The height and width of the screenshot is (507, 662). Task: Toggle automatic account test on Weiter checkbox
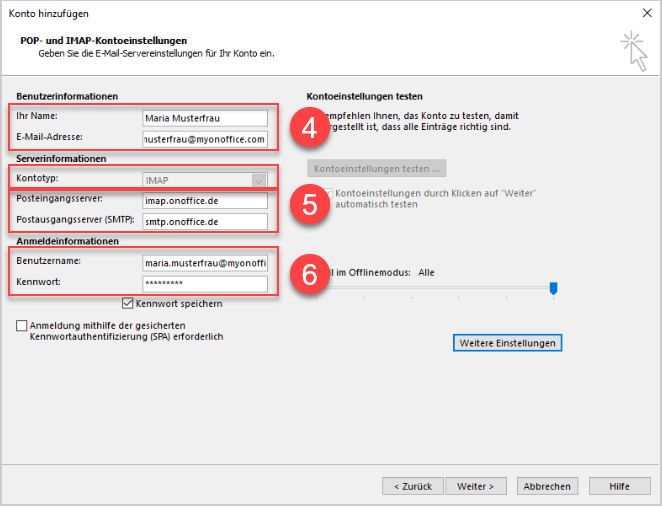pyautogui.click(x=326, y=192)
